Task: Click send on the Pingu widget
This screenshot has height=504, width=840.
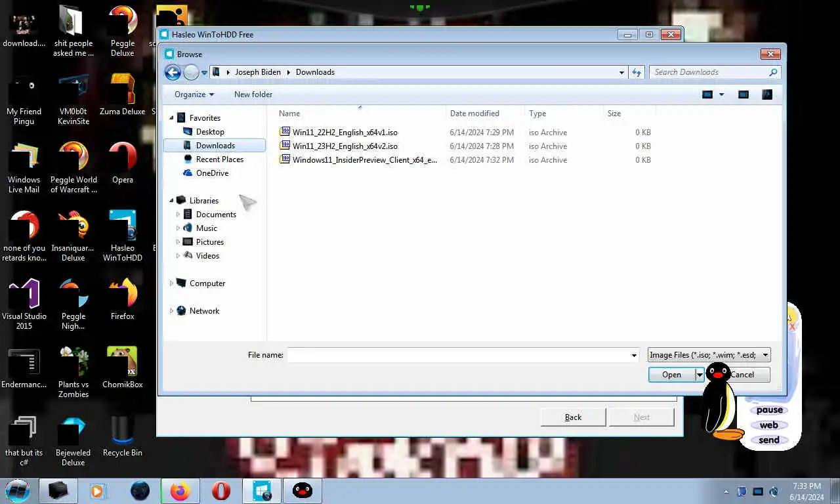Action: [x=769, y=440]
